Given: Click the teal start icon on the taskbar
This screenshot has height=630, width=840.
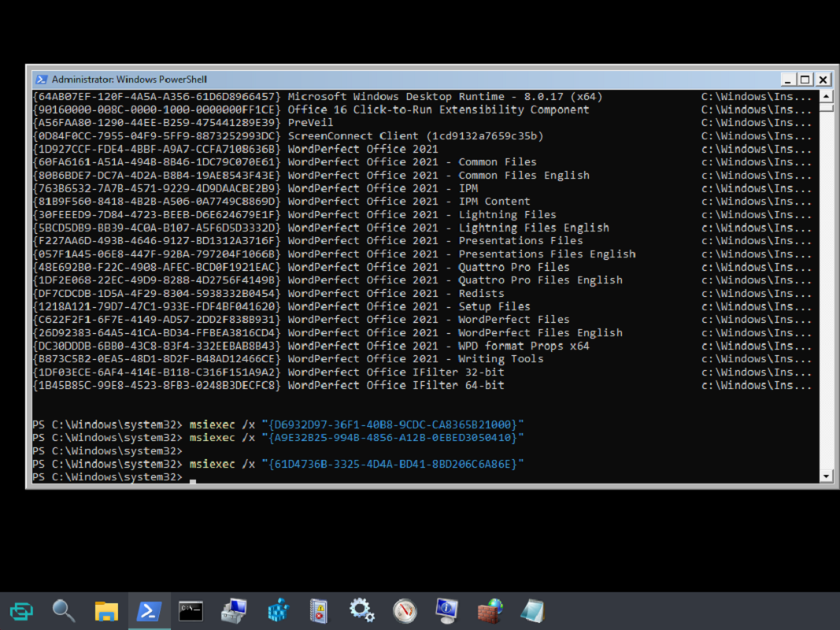Looking at the screenshot, I should (21, 610).
